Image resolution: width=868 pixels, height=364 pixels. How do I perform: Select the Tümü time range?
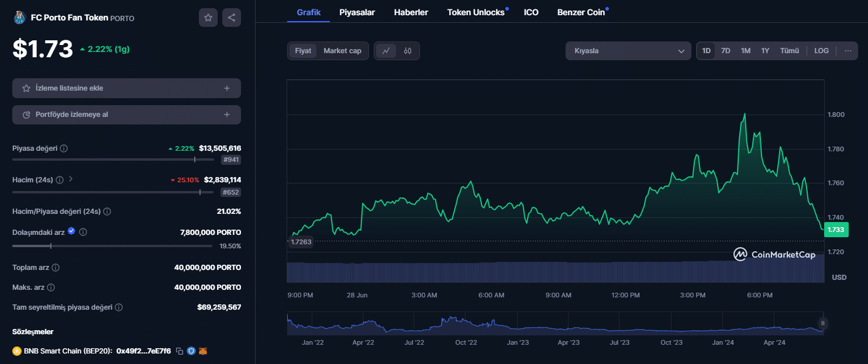(789, 51)
